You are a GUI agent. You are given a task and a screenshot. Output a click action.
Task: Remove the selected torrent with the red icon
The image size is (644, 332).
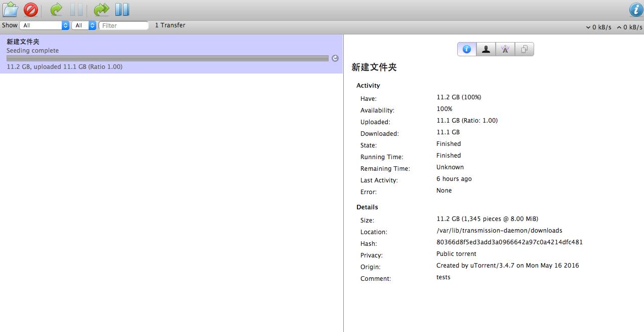click(x=30, y=9)
